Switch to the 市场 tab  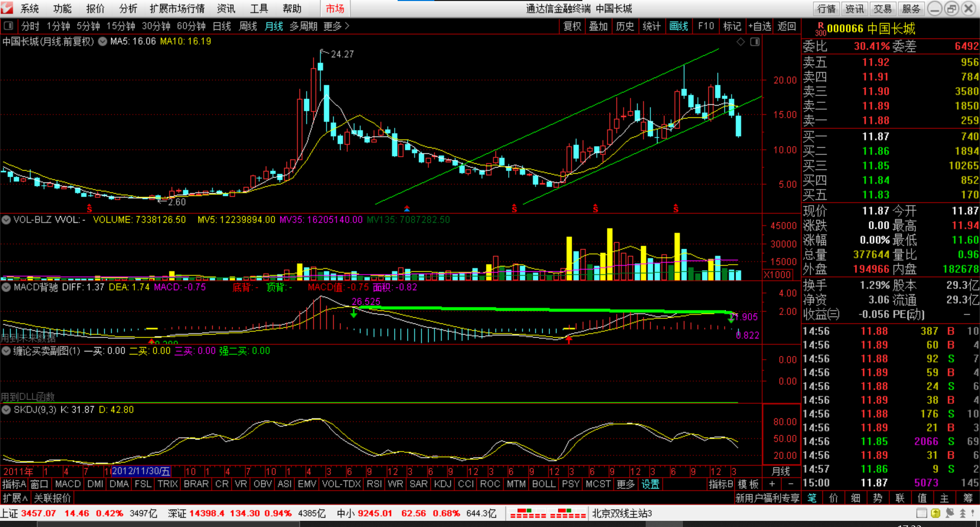coord(335,9)
